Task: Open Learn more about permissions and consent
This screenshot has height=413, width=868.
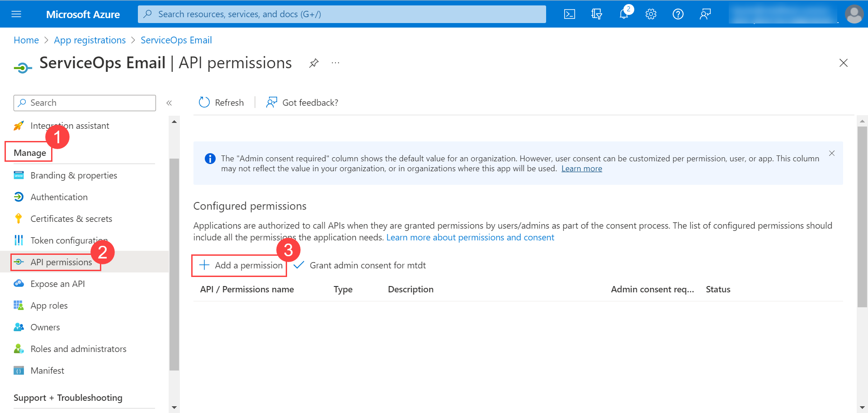Action: [470, 237]
